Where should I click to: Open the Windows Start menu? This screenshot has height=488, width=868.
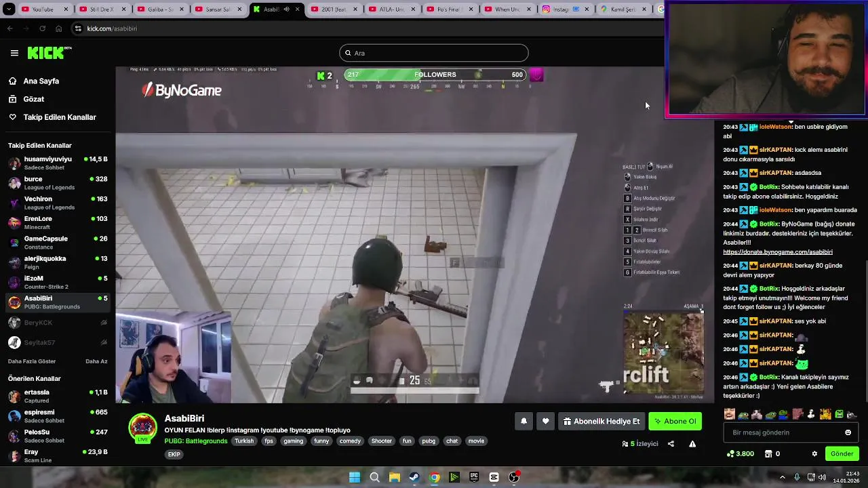355,477
